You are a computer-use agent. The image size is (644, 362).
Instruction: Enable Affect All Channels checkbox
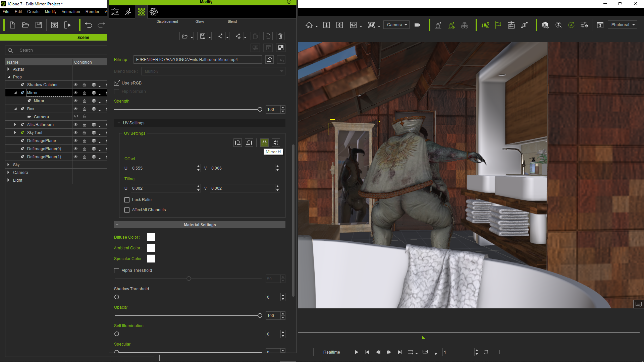click(x=127, y=210)
